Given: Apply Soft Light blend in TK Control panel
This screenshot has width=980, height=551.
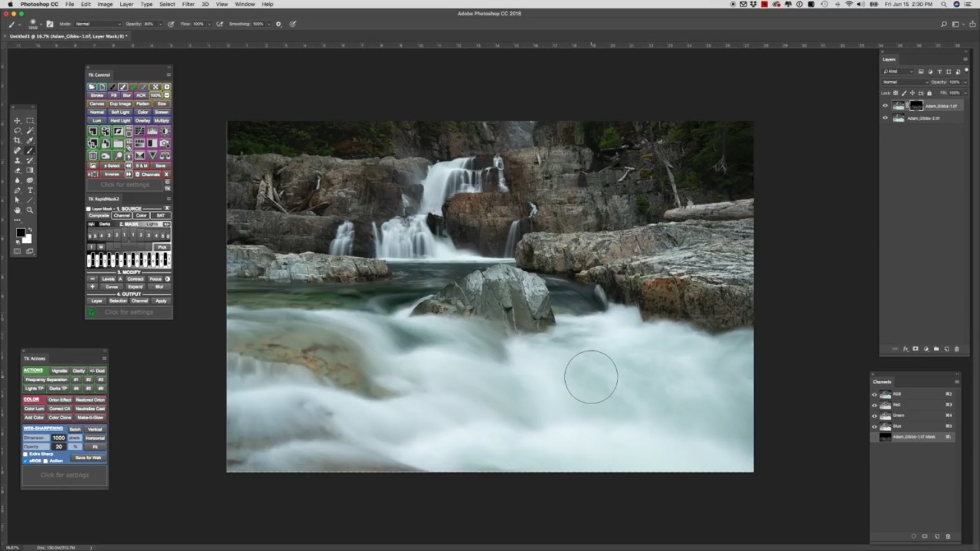Looking at the screenshot, I should click(120, 112).
